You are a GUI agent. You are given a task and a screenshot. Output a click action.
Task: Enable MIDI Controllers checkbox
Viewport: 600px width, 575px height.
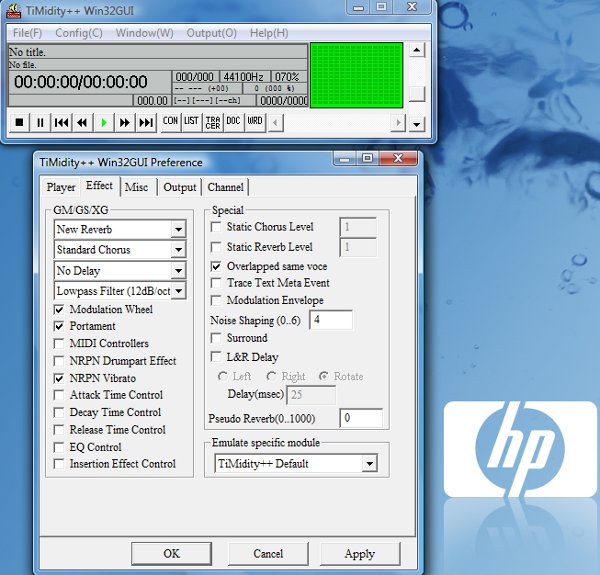click(59, 344)
